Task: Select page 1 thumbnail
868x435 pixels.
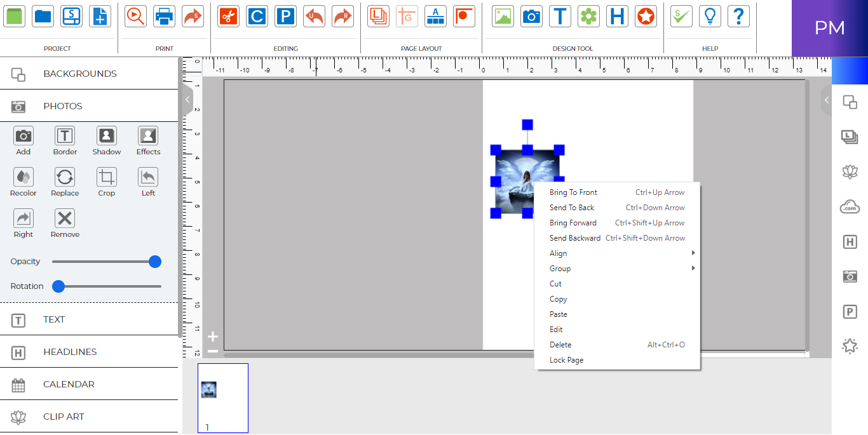Action: pos(223,398)
